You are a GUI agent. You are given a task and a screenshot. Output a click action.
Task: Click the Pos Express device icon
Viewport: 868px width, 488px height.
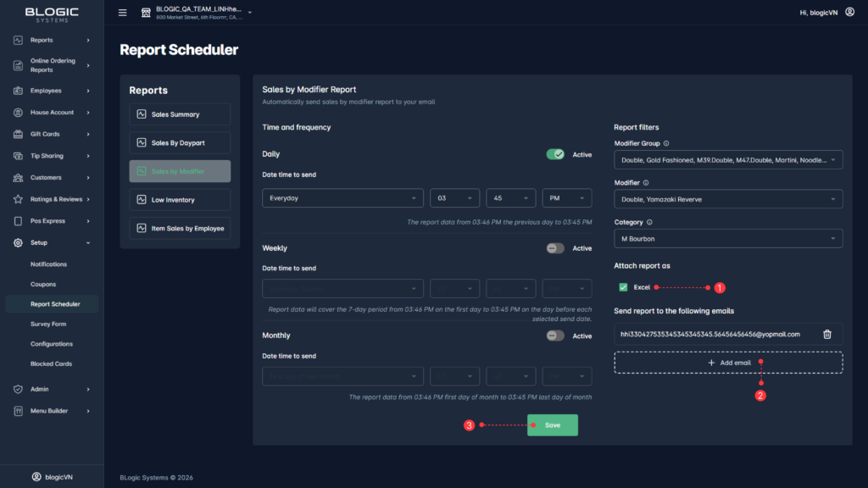pyautogui.click(x=19, y=221)
